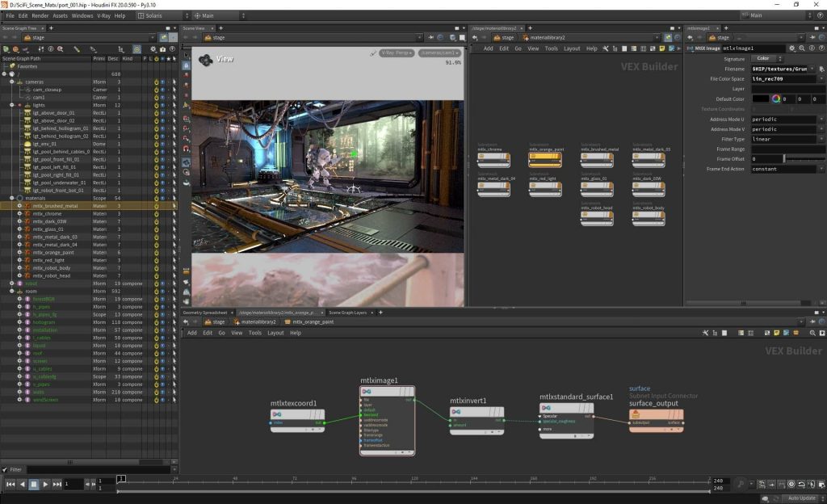
Task: Click the search icon in the Scene Graph toolbar
Action: point(60,48)
